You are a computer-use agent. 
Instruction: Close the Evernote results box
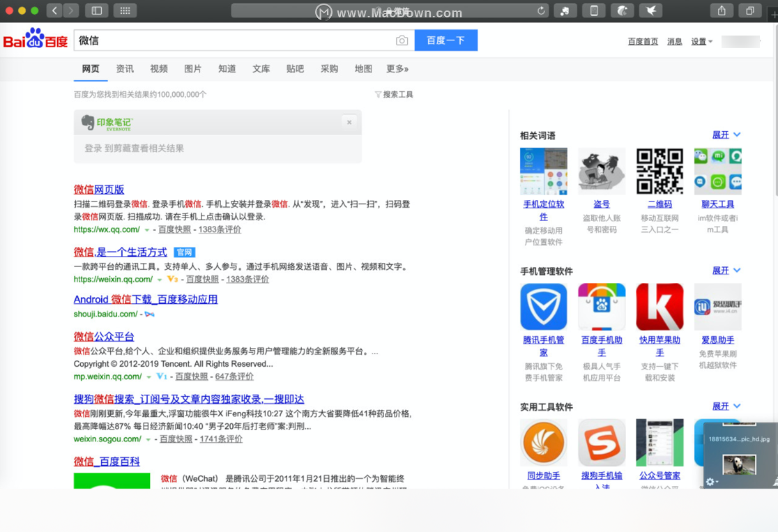coord(349,122)
